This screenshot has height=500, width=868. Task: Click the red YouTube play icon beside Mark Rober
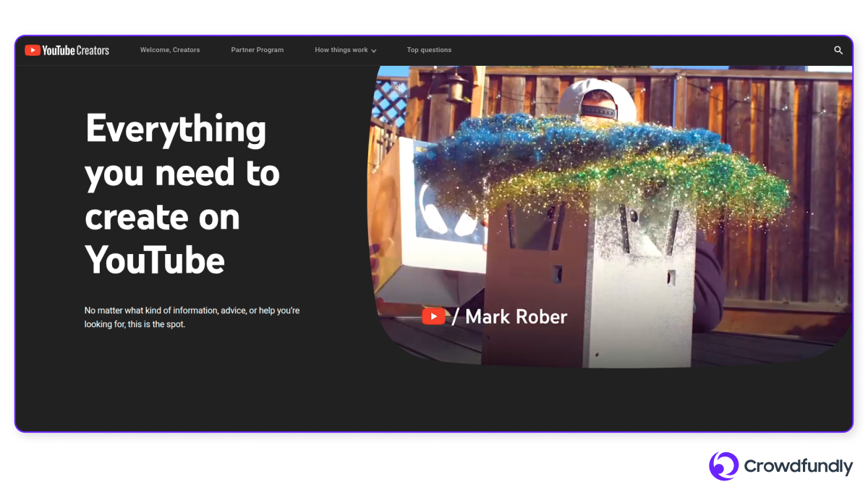[433, 316]
